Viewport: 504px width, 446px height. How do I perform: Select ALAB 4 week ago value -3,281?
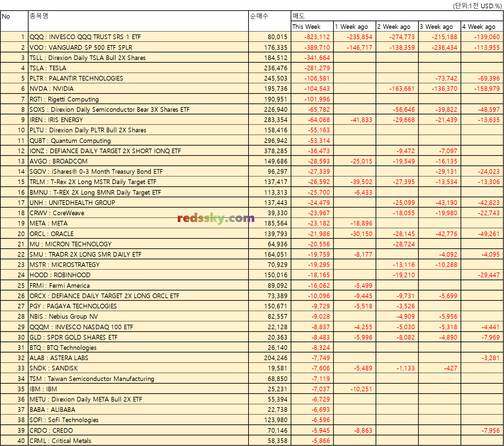[x=490, y=358]
